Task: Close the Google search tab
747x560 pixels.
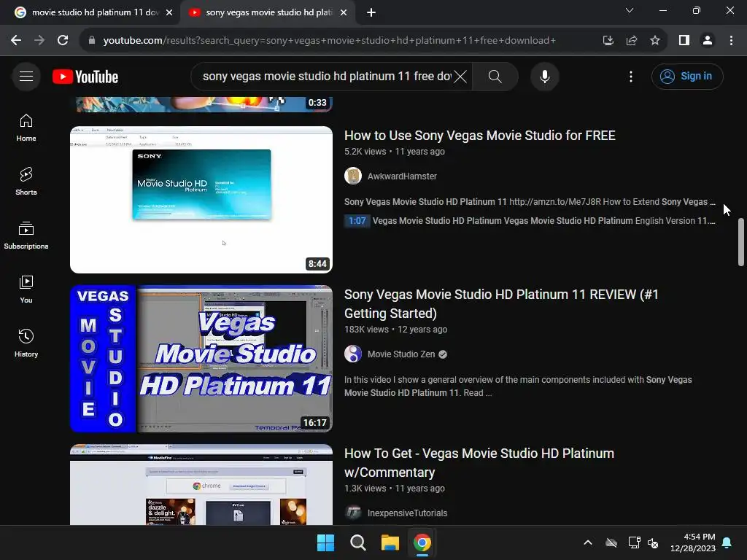Action: (169, 12)
